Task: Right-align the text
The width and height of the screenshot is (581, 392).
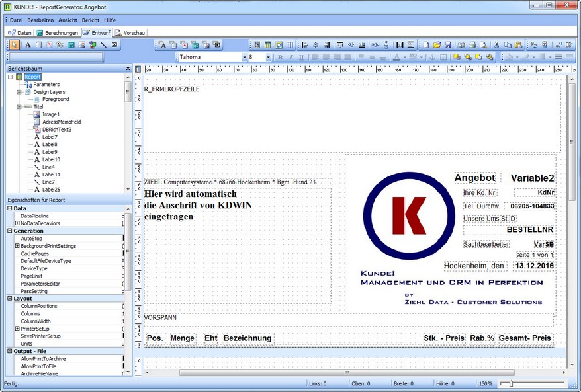Action: click(x=337, y=57)
